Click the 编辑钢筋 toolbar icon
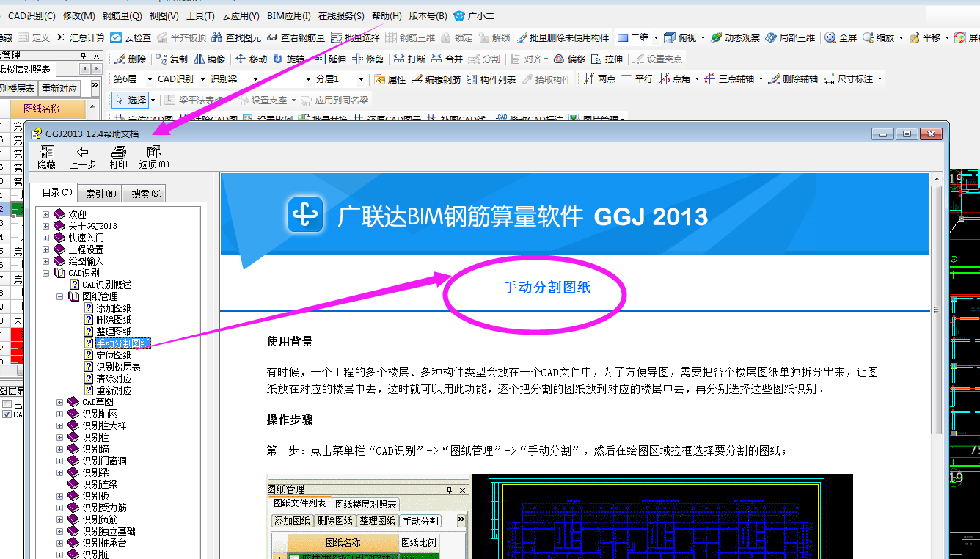Viewport: 980px width, 559px height. [x=417, y=79]
